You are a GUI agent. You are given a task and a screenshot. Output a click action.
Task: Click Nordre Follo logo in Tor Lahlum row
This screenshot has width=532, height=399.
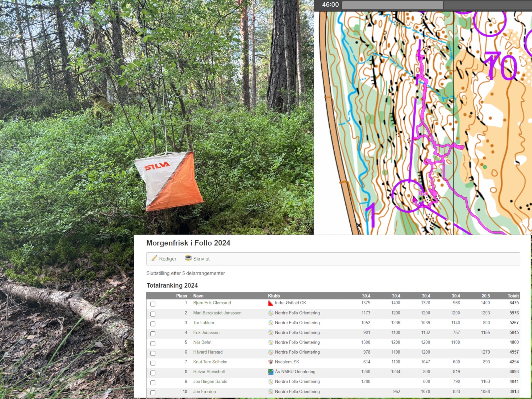coord(271,323)
